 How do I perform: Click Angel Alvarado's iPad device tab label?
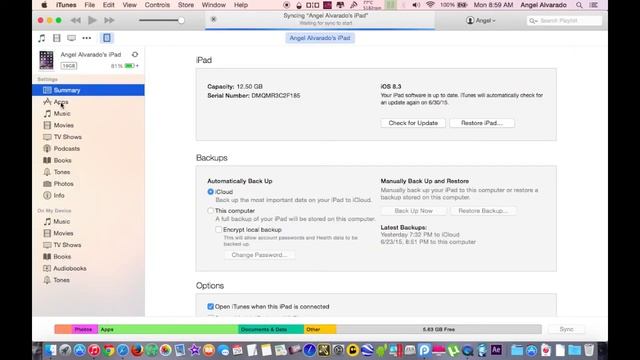pyautogui.click(x=320, y=38)
